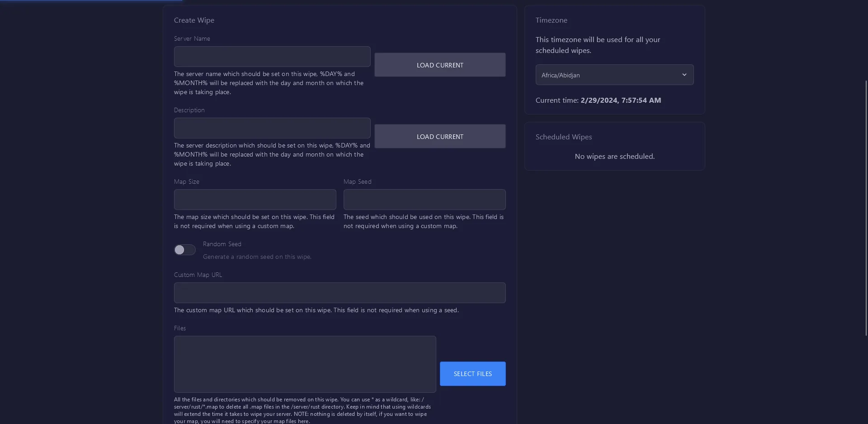Screen dimensions: 868x424
Task: Click the page vertical scrollbar
Action: (x=866, y=208)
